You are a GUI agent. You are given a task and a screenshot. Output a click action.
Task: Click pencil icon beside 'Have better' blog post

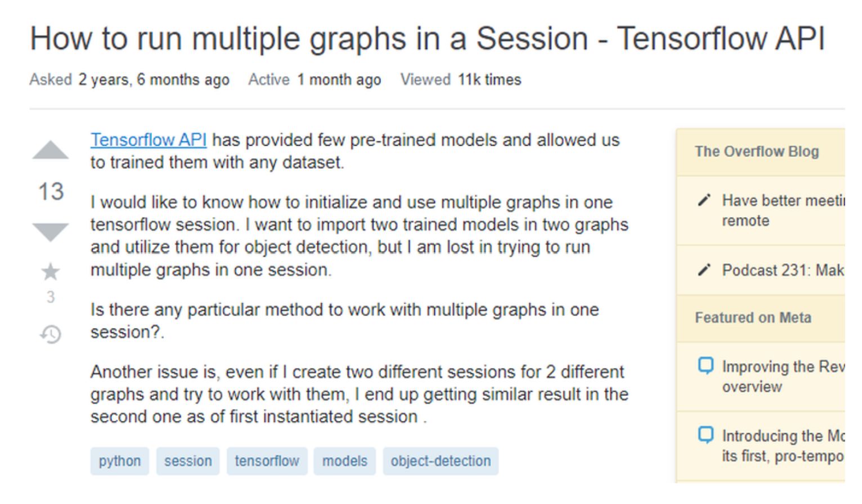704,200
